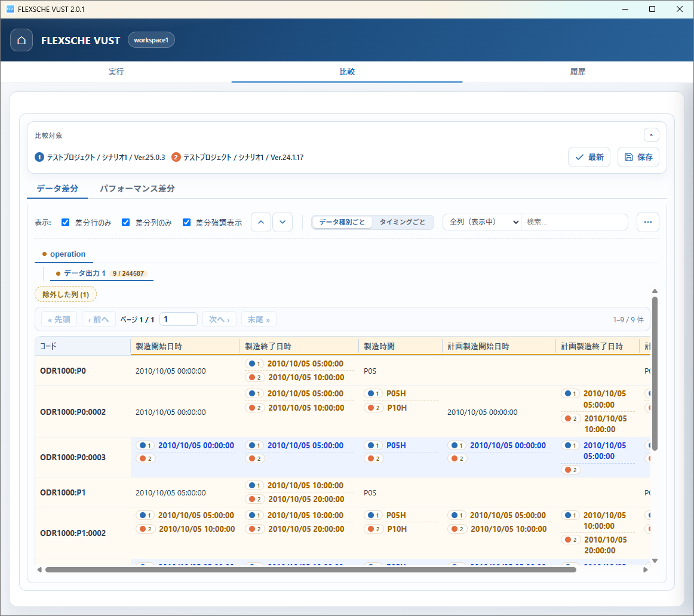Jump to previous difference with up chevron
The height and width of the screenshot is (616, 694).
click(x=261, y=222)
